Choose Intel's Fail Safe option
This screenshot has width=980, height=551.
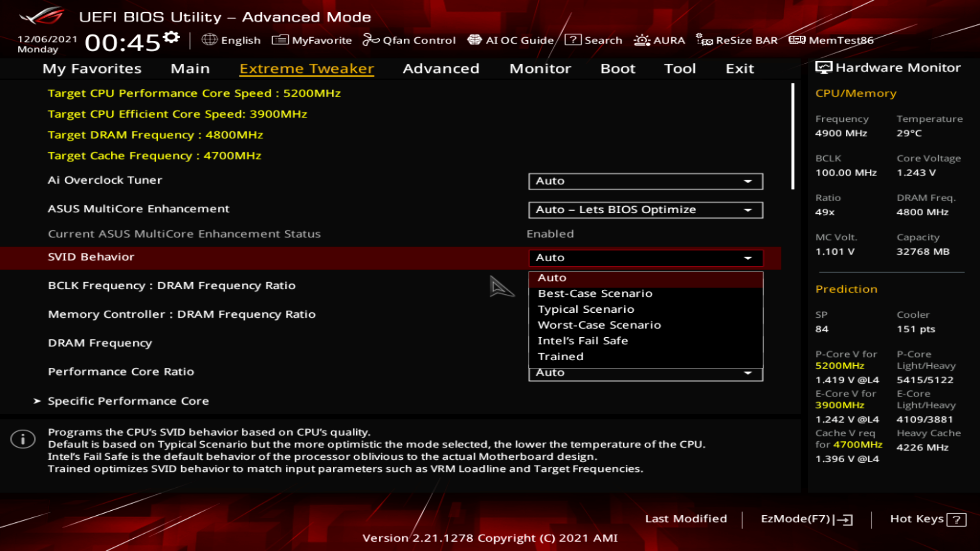pyautogui.click(x=582, y=341)
